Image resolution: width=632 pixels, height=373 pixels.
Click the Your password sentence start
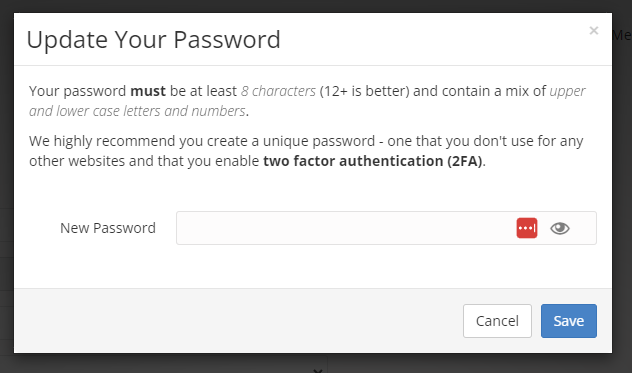77,91
